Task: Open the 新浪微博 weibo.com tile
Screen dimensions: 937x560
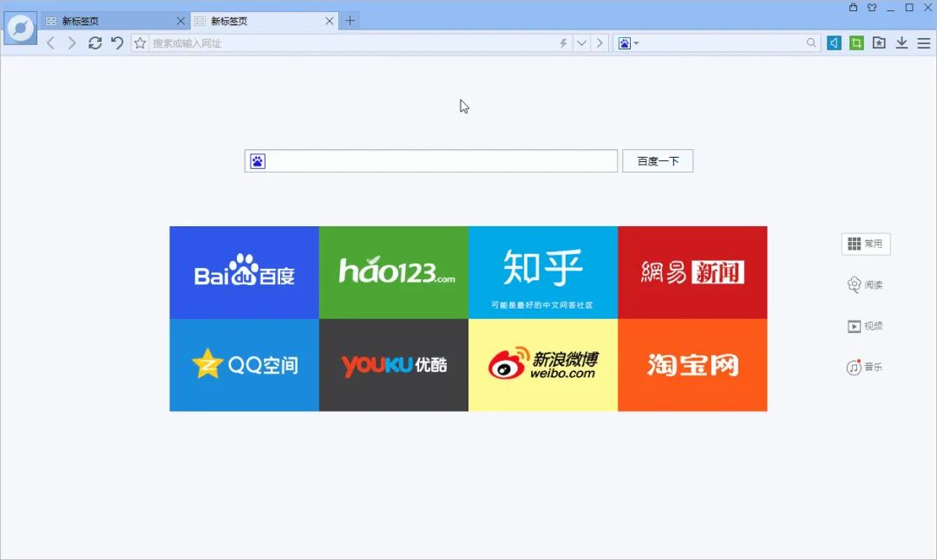Action: point(543,365)
